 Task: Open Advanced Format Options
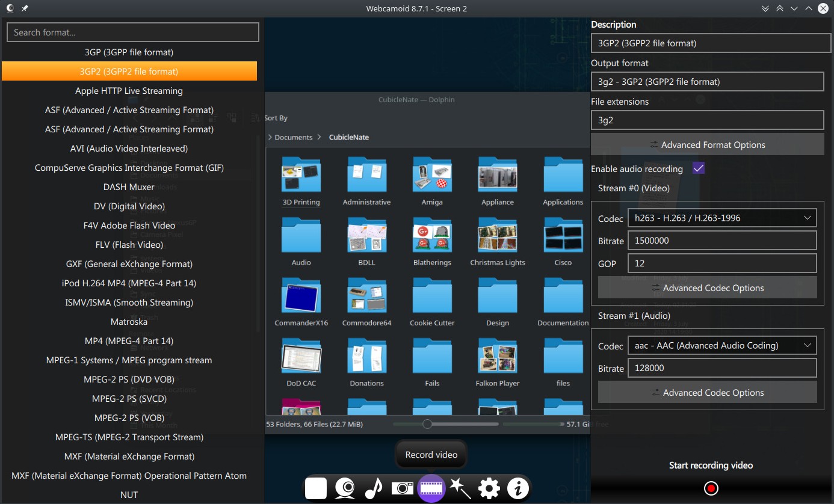[707, 144]
